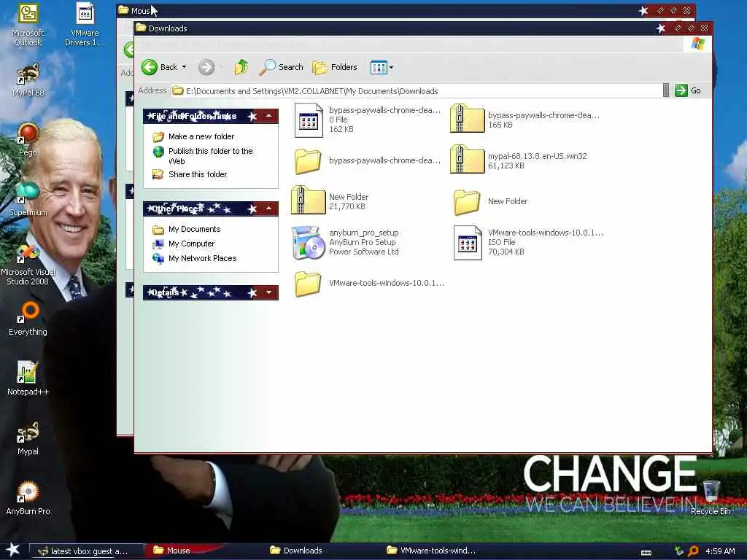Screen dimensions: 747x560
Task: Select the VMware-tools-windows folder icon
Action: (308, 284)
